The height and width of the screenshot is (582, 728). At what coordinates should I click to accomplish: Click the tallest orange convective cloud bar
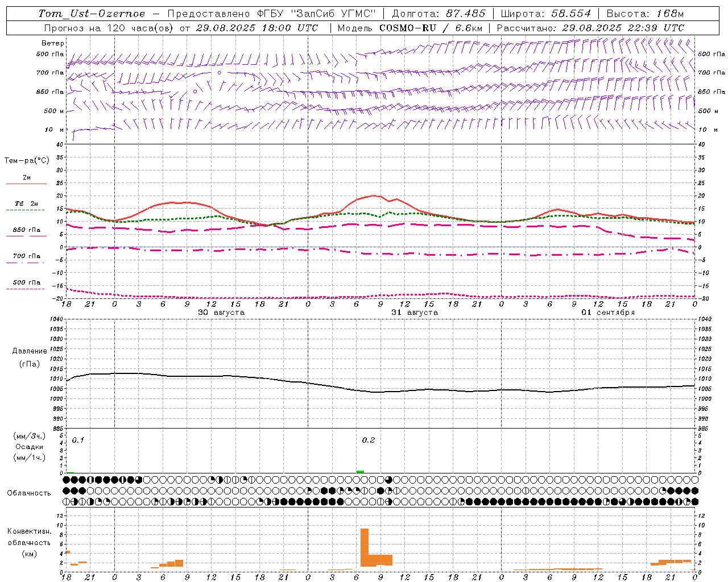point(365,547)
